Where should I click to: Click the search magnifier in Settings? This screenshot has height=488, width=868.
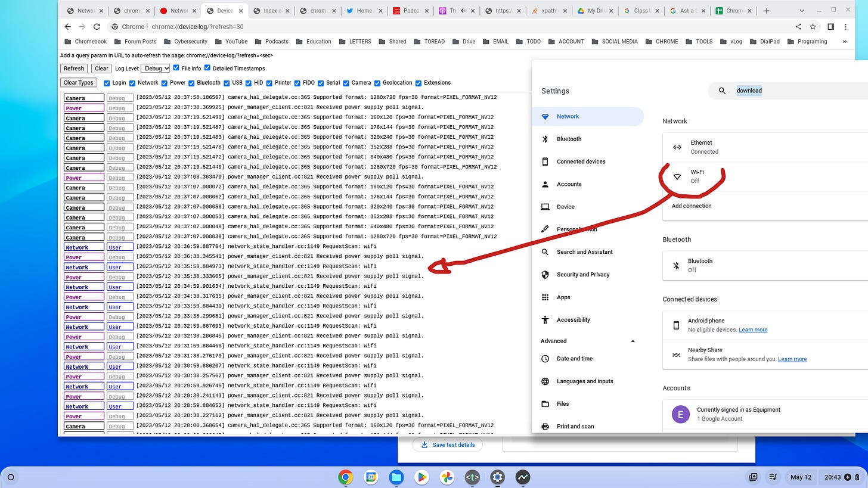click(x=722, y=91)
